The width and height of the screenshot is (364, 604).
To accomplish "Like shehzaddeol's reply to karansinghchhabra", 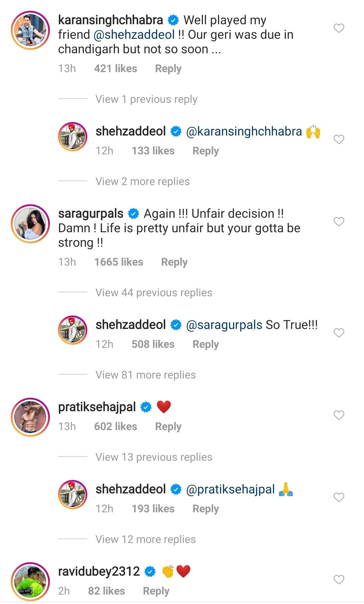I will click(339, 140).
